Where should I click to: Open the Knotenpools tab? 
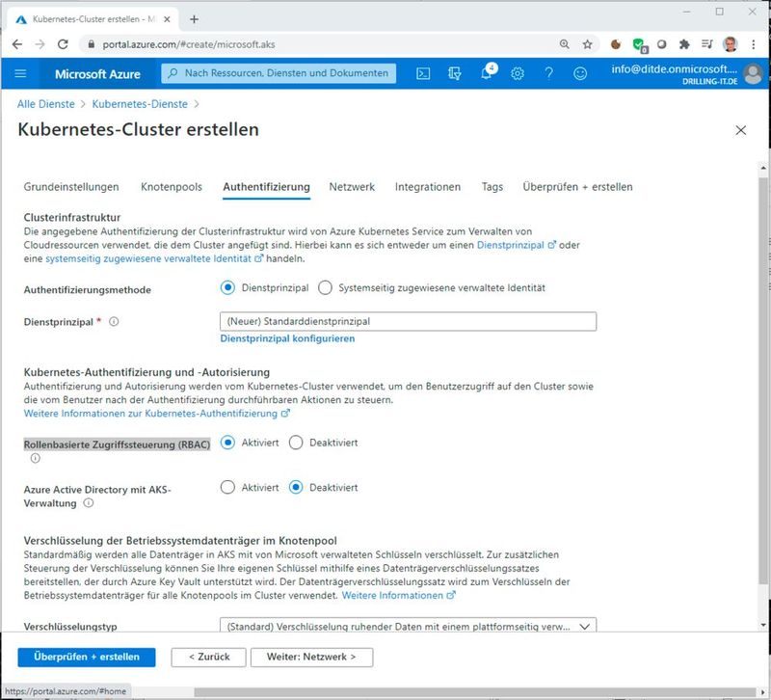point(172,187)
